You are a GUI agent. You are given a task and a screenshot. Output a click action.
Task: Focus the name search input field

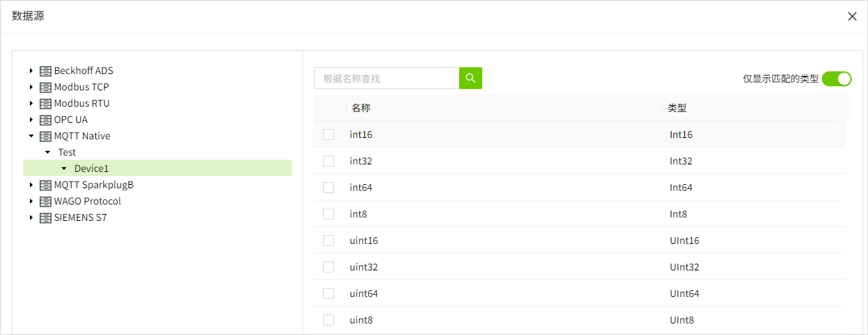click(x=386, y=78)
